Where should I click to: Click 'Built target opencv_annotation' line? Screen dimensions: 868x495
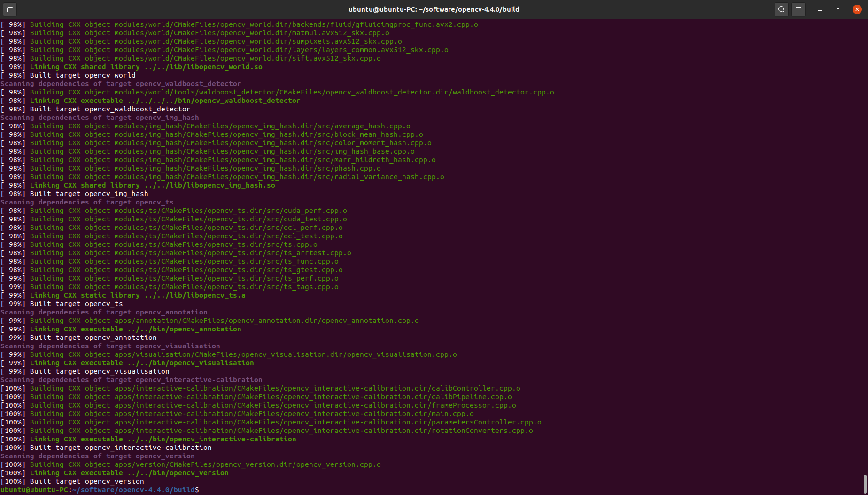coord(78,338)
